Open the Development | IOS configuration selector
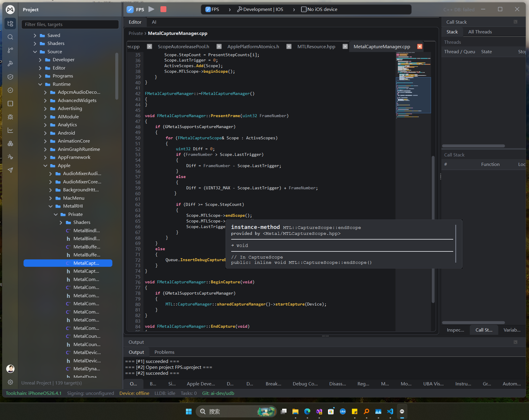The width and height of the screenshot is (529, 420). coord(260,9)
